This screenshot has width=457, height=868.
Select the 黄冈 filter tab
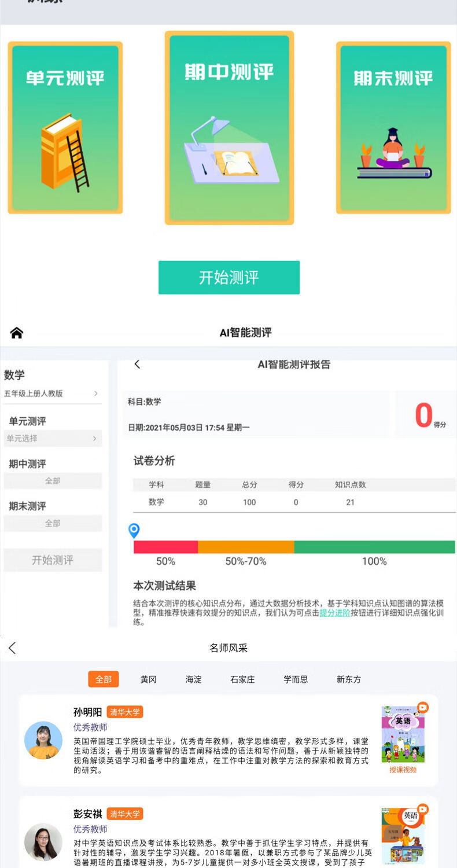(x=149, y=679)
